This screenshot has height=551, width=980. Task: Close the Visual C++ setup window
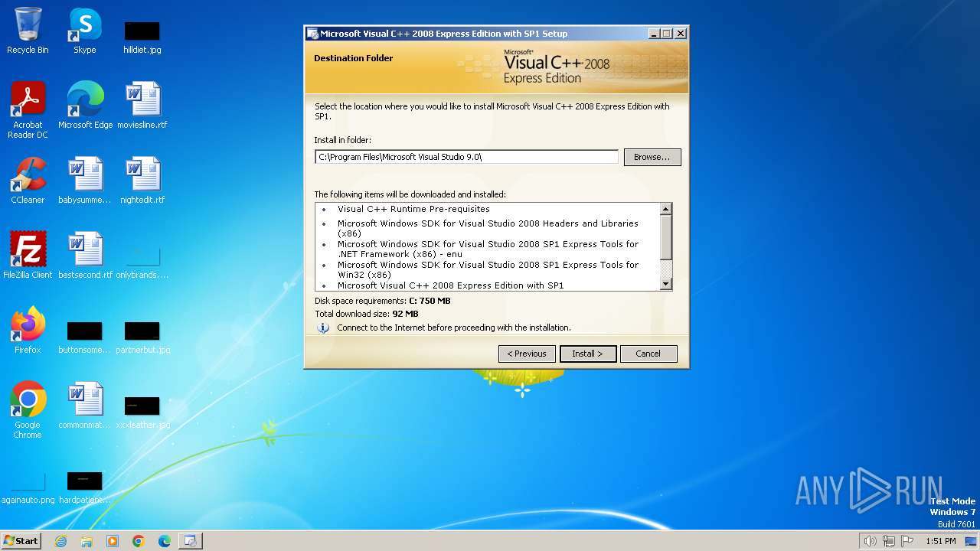[x=680, y=34]
